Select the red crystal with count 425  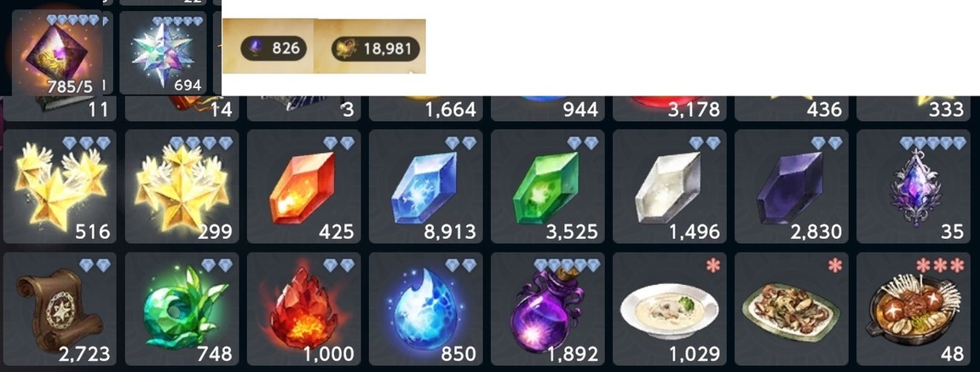[303, 186]
